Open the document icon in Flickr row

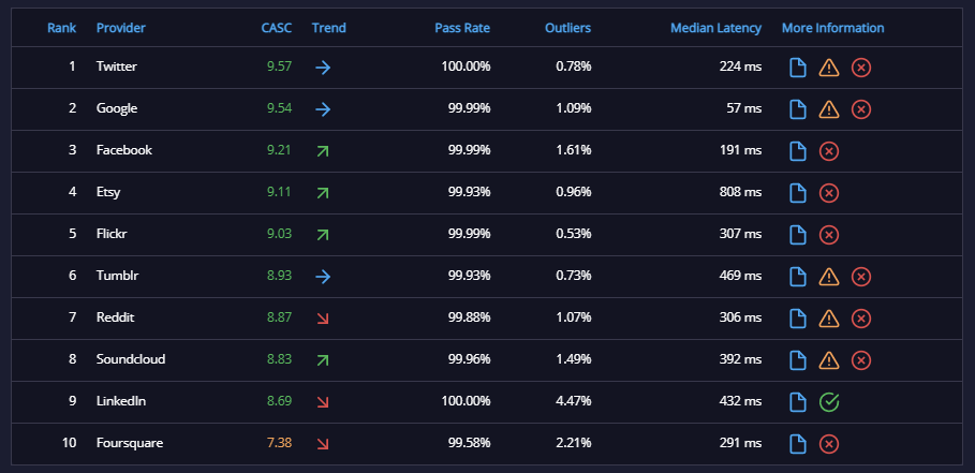point(798,234)
